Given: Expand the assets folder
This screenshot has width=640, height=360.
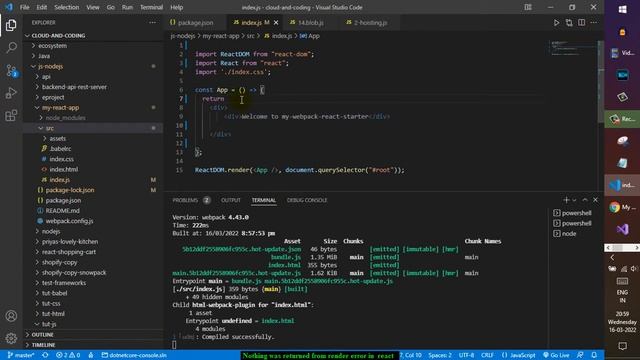Looking at the screenshot, I should (58, 138).
